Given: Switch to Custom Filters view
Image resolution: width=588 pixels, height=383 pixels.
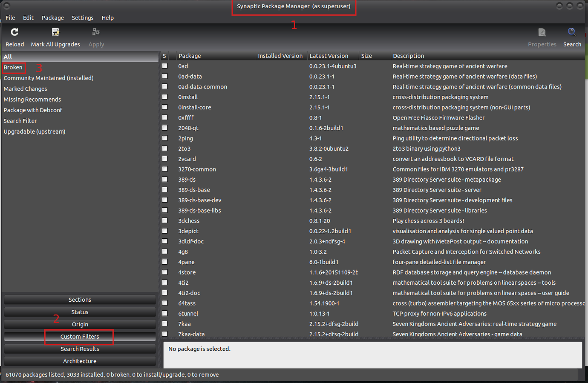Looking at the screenshot, I should coord(80,337).
